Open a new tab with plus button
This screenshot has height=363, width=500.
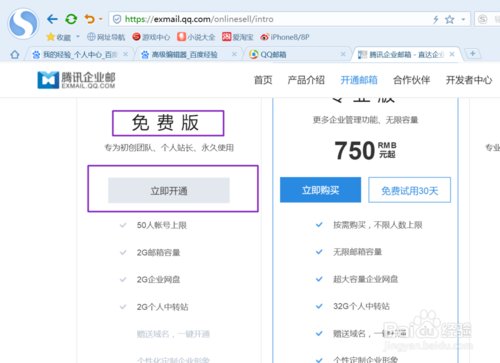pyautogui.click(x=473, y=53)
